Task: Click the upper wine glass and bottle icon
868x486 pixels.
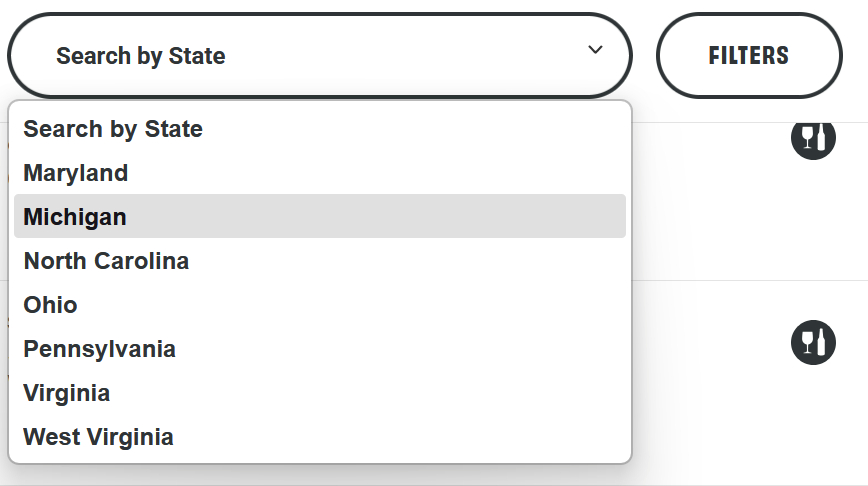Action: coord(813,137)
